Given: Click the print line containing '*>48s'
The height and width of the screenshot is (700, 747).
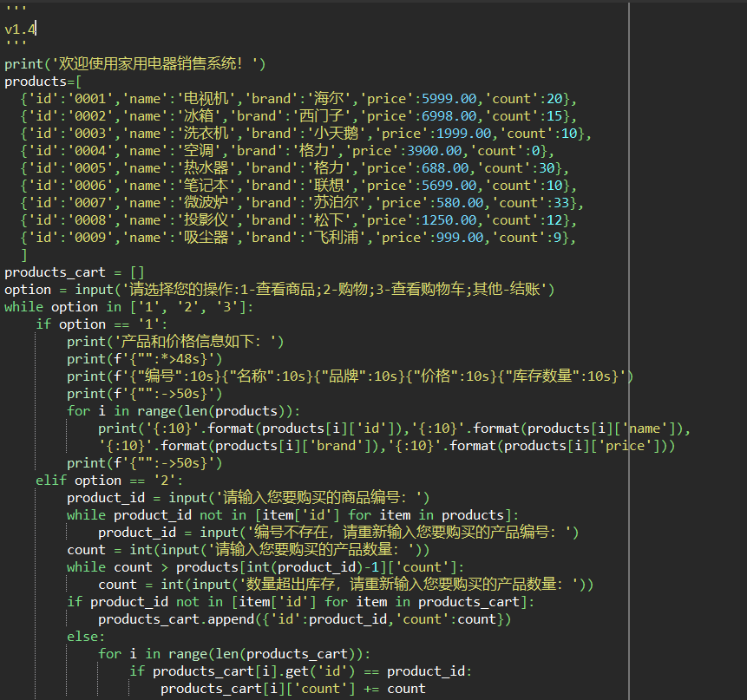Looking at the screenshot, I should click(144, 359).
